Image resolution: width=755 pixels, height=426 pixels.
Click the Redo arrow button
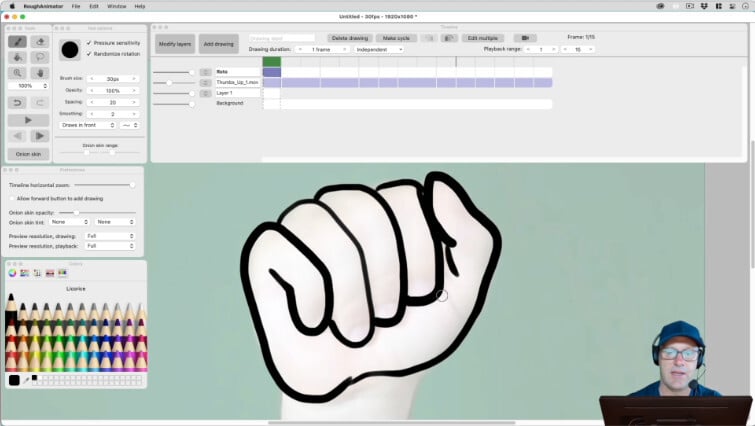pos(40,103)
